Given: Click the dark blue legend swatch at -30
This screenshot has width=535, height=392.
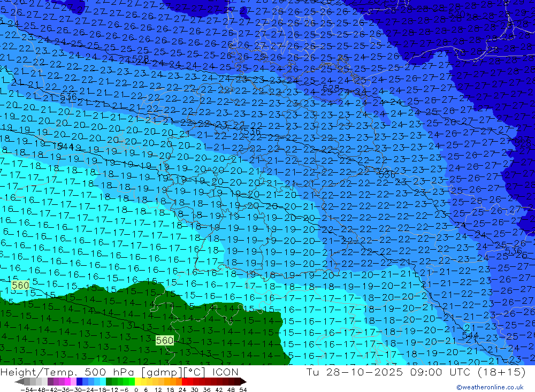Looking at the screenshot, I should pos(80,382).
